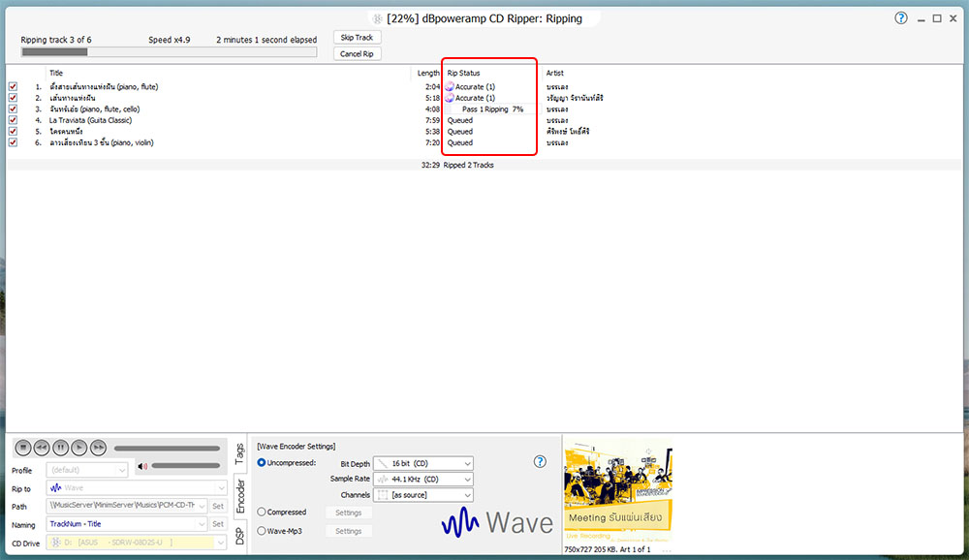This screenshot has width=969, height=560.
Task: Select the Compressed radio option
Action: coord(262,512)
